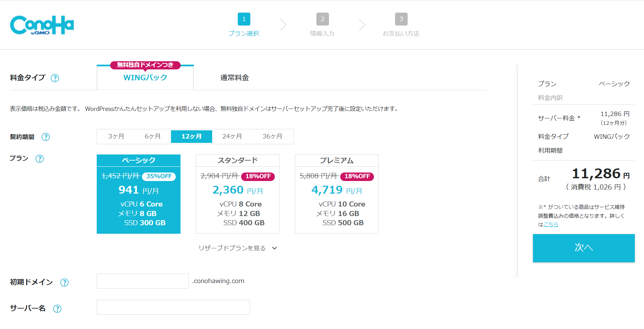Image resolution: width=644 pixels, height=329 pixels.
Task: Click the 941 円/月 price text
Action: tap(139, 190)
